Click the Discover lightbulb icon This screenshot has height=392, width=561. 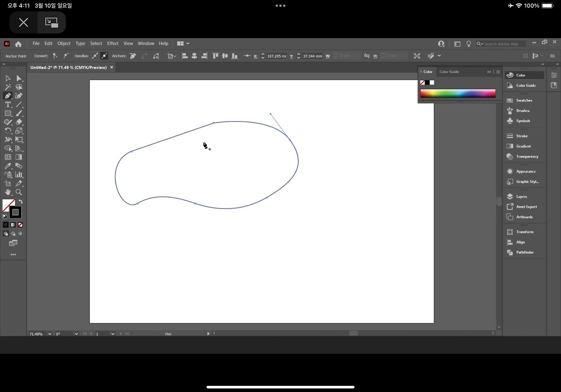[469, 44]
